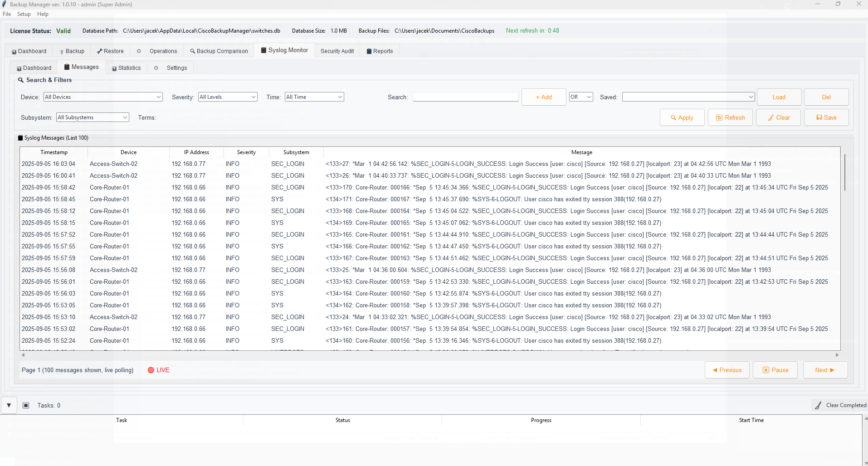Collapse the tasks panel with arrow
868x466 pixels.
(x=9, y=405)
